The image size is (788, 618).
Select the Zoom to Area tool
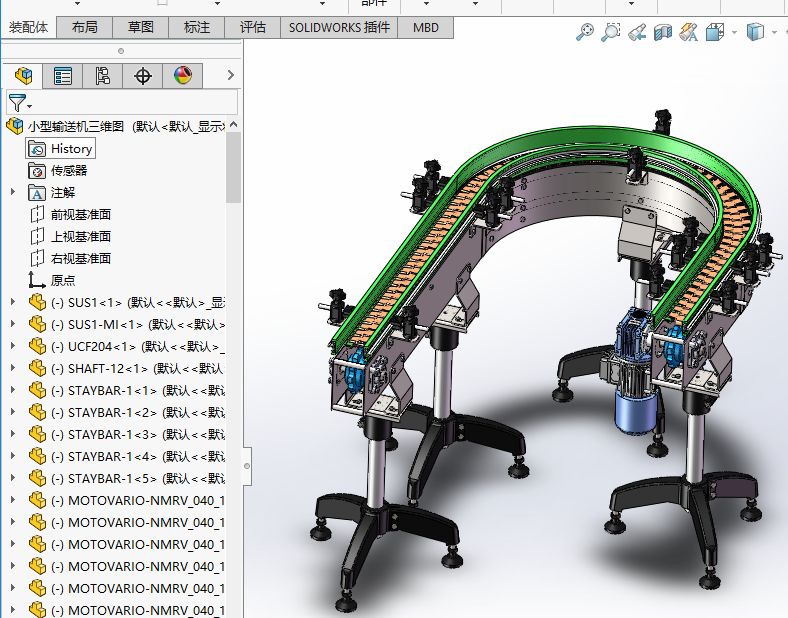(611, 32)
